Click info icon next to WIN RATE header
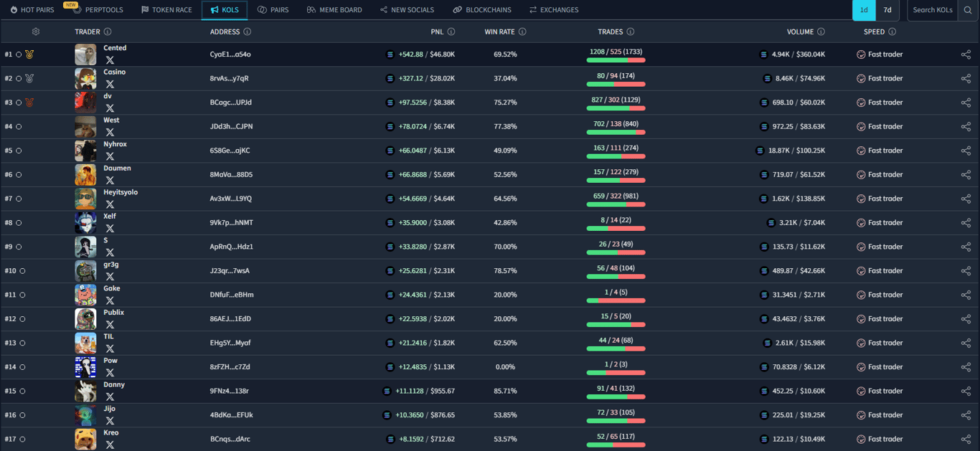This screenshot has width=980, height=451. [x=522, y=32]
